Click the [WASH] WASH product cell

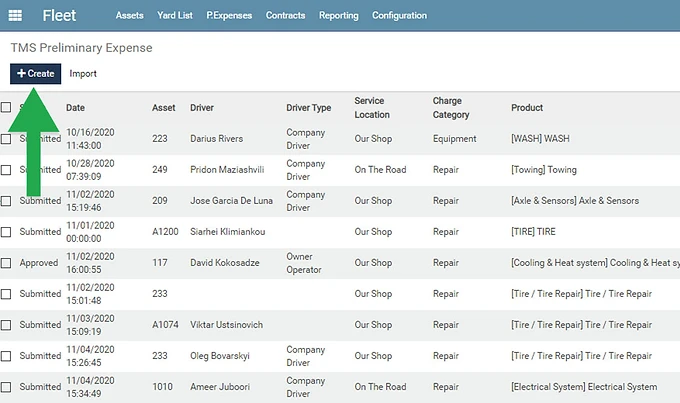tap(540, 139)
